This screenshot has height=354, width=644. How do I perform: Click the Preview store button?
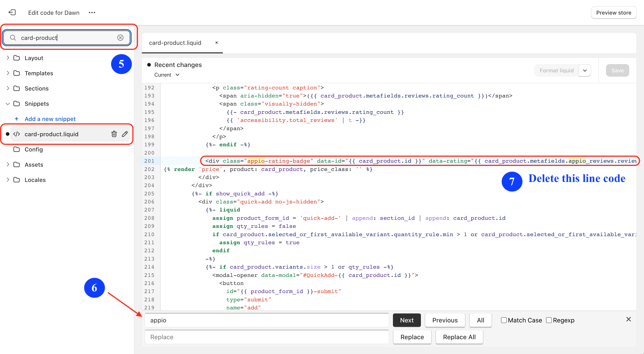click(613, 13)
